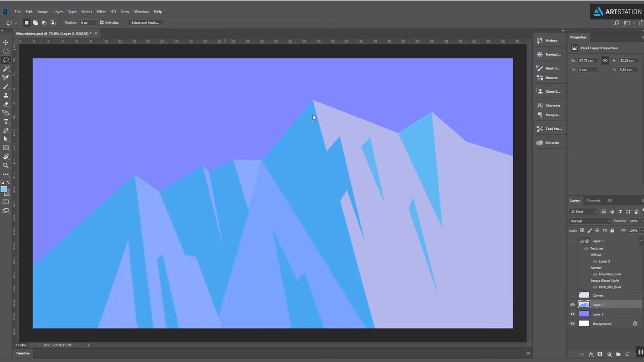Open the foreground color swatch

tap(4, 189)
